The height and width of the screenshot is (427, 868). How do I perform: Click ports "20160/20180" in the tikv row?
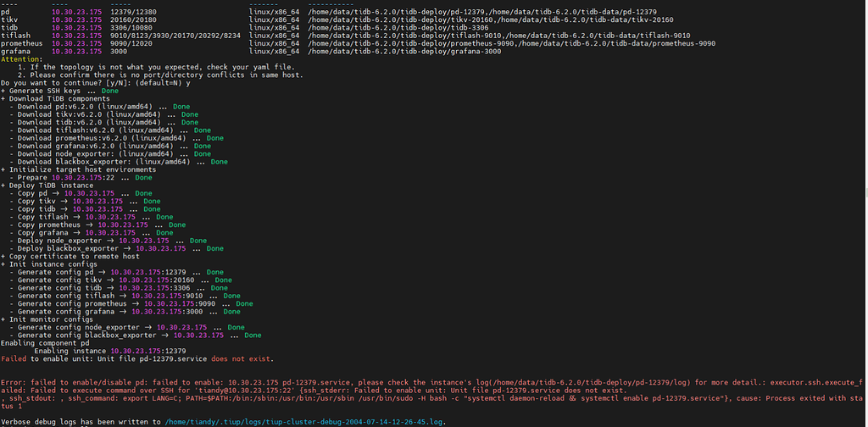pyautogui.click(x=133, y=20)
